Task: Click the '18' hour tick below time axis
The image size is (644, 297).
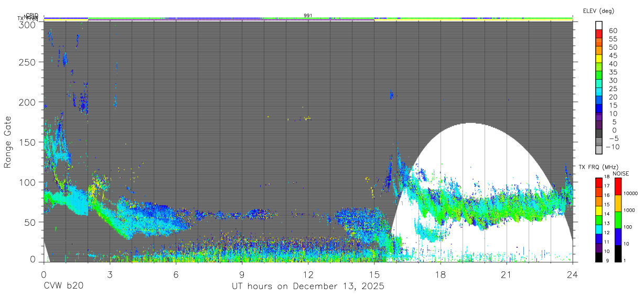Action: [441, 274]
